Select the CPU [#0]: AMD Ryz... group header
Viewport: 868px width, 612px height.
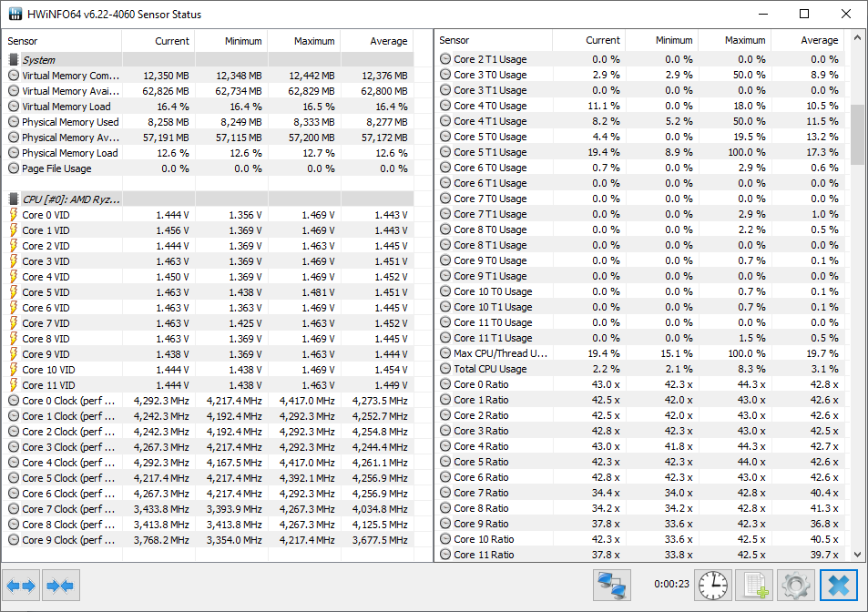coord(210,199)
